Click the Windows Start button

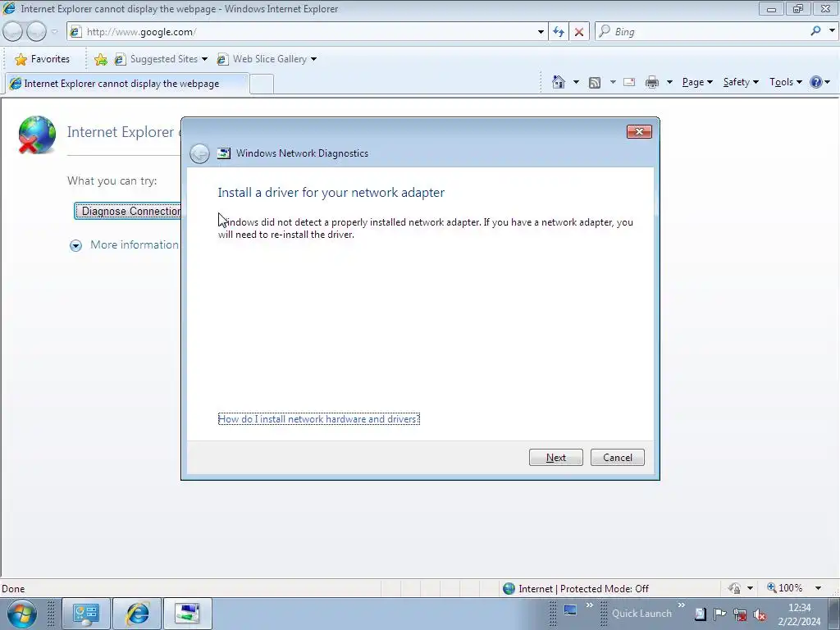(x=22, y=614)
